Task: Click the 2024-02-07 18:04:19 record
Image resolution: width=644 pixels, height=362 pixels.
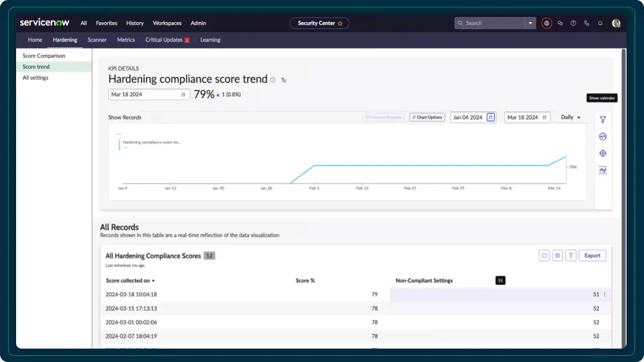Action: [131, 336]
